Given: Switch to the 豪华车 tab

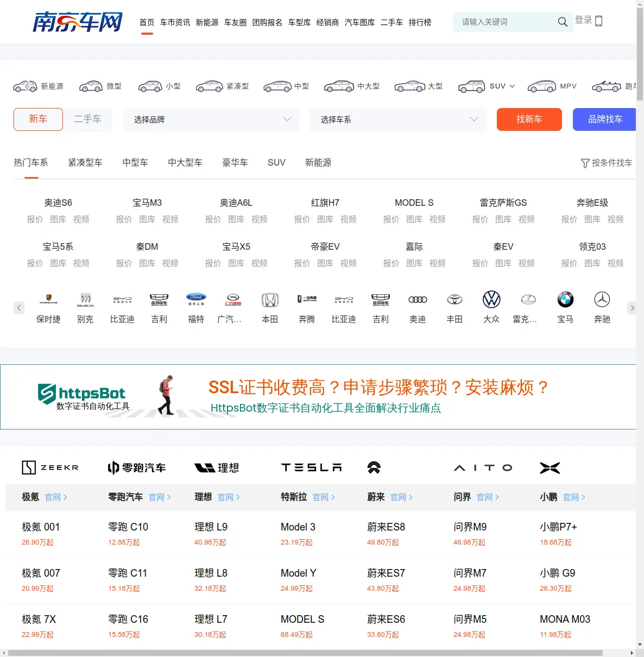Looking at the screenshot, I should (x=235, y=163).
